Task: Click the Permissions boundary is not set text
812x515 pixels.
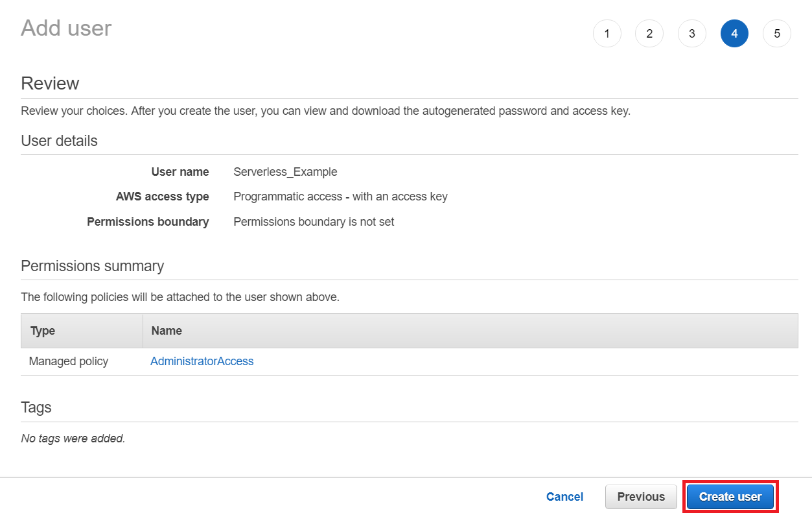Action: [314, 222]
